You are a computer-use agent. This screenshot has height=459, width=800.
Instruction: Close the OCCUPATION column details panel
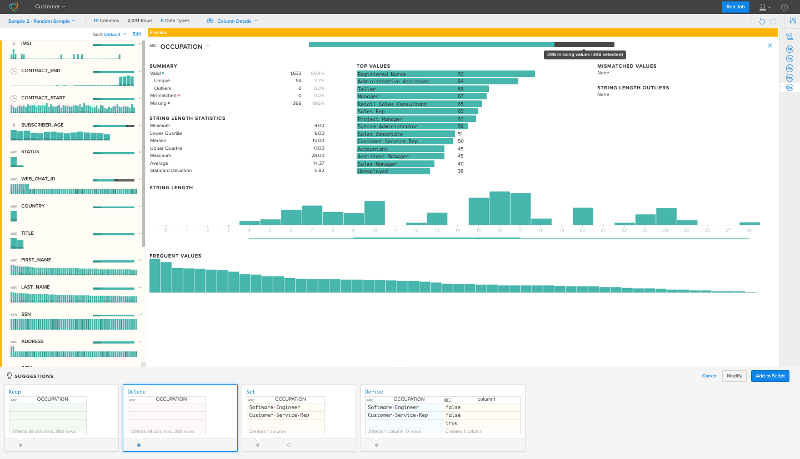(x=769, y=46)
